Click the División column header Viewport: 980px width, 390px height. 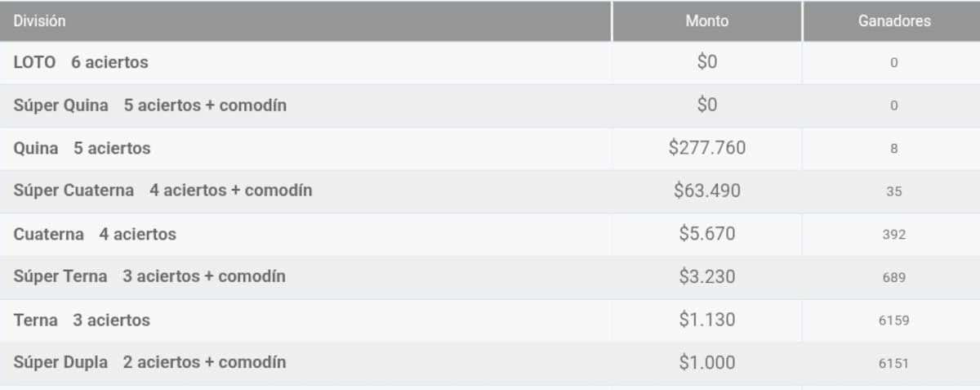coord(40,21)
